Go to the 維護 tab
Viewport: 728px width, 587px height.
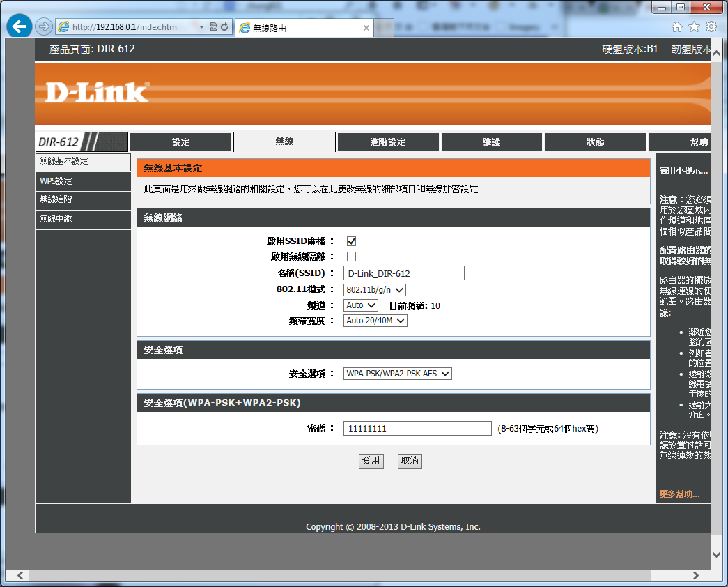[491, 142]
